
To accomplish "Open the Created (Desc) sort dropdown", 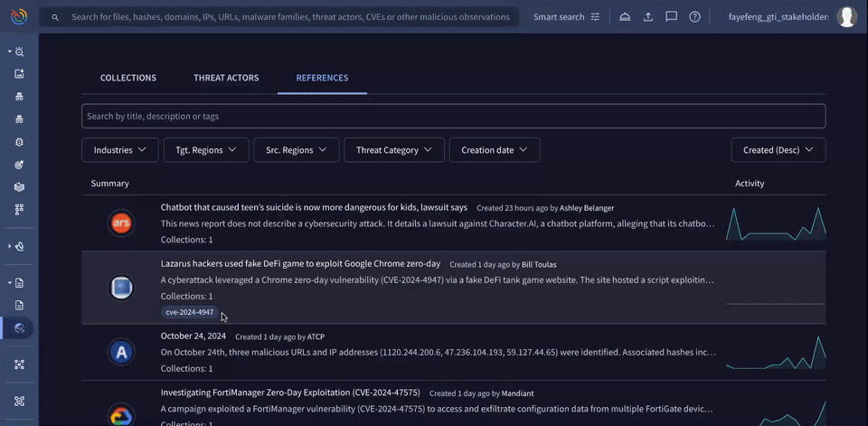I will pos(778,150).
